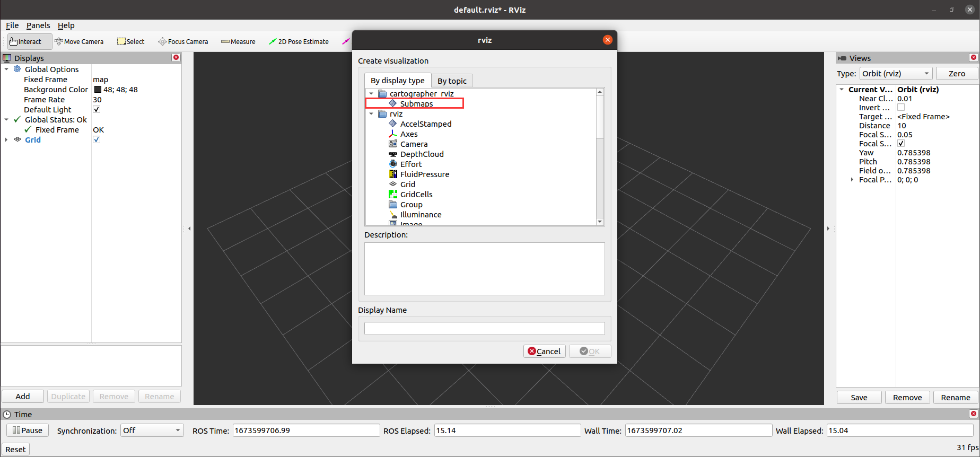
Task: Click the display list scroll up arrow
Action: coord(600,92)
